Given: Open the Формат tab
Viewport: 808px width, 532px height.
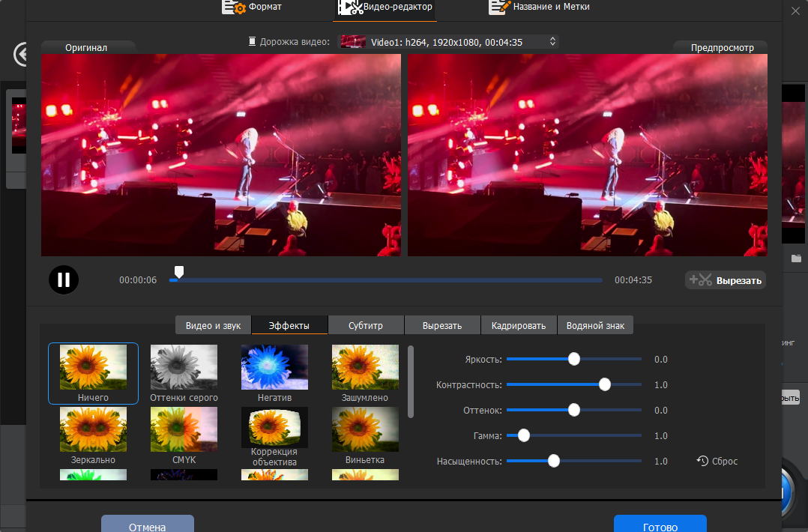Looking at the screenshot, I should 252,7.
